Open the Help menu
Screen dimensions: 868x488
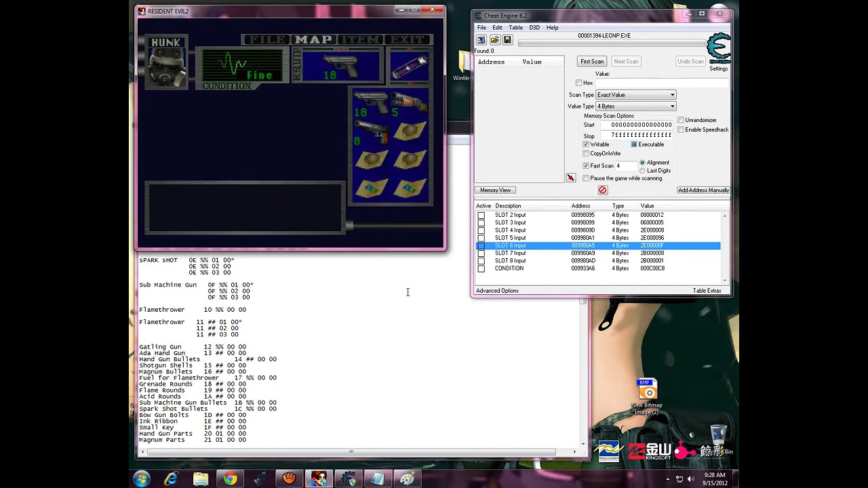point(553,28)
